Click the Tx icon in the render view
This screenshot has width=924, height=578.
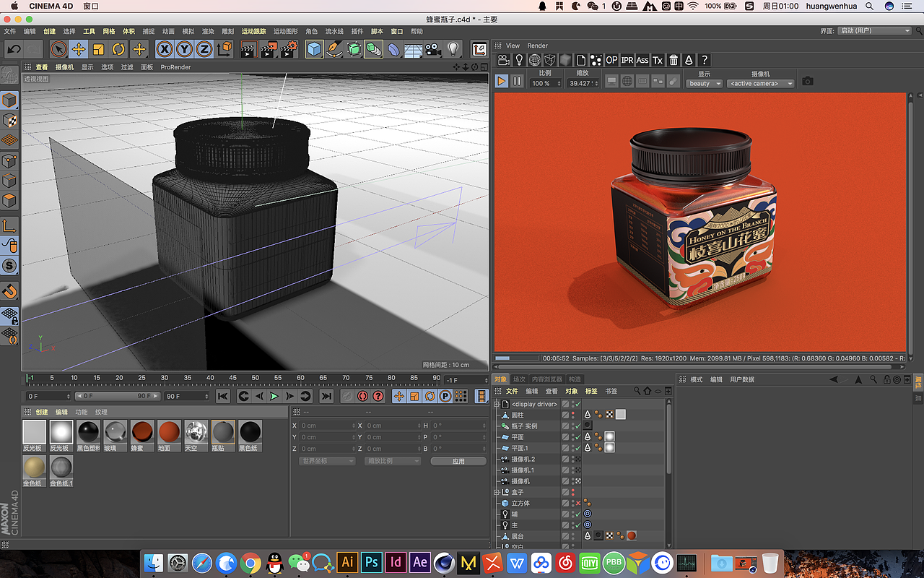click(658, 60)
